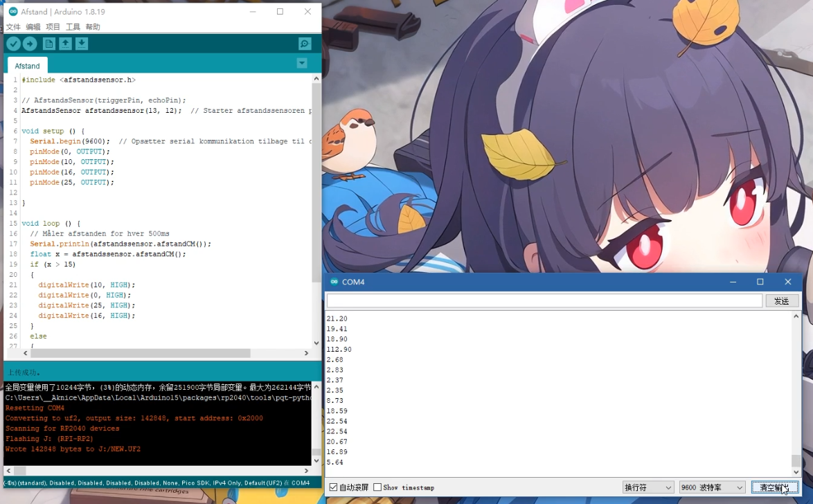
Task: Click the code editor vertical scrollbar
Action: coord(316,183)
